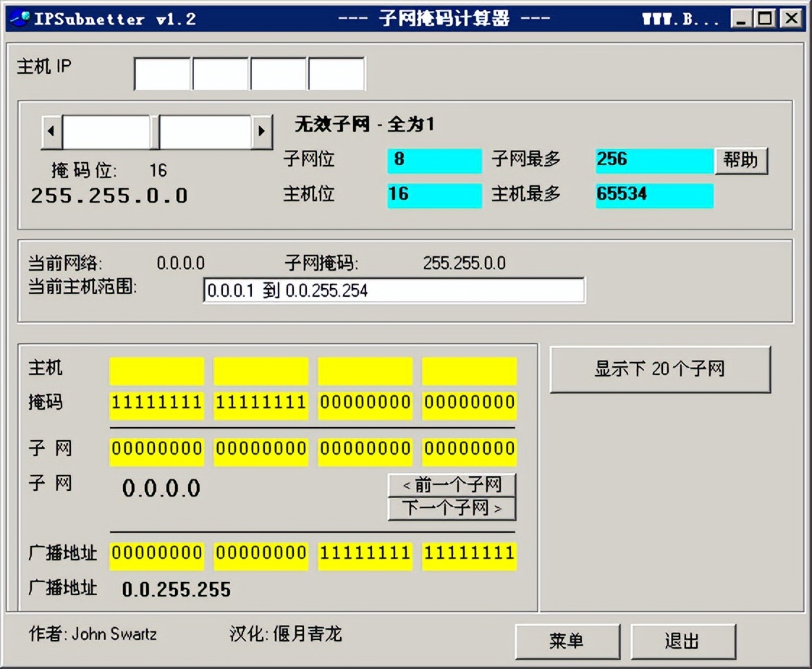Click the 主机位 field showing 16
The height and width of the screenshot is (669, 812).
(434, 195)
